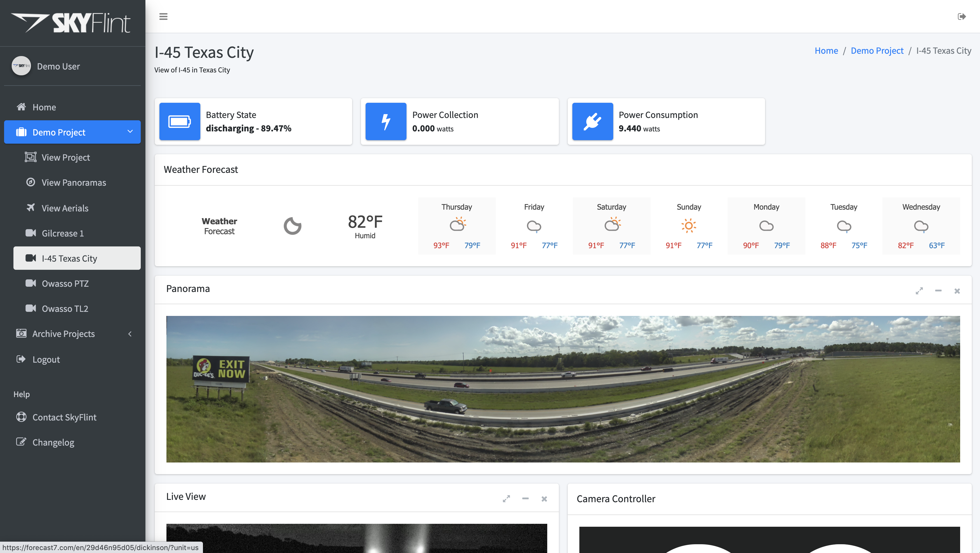Viewport: 980px width, 553px height.
Task: Open the Changelog edit icon
Action: tap(21, 441)
